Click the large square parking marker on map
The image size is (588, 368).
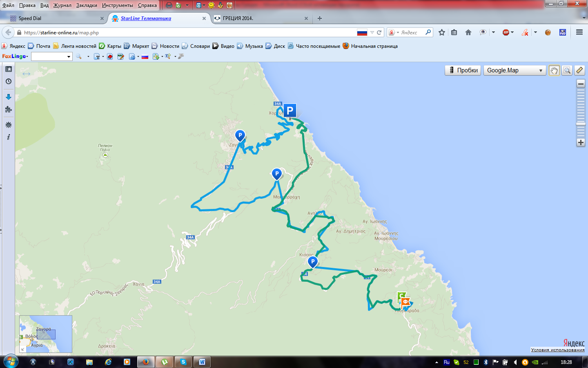click(290, 110)
